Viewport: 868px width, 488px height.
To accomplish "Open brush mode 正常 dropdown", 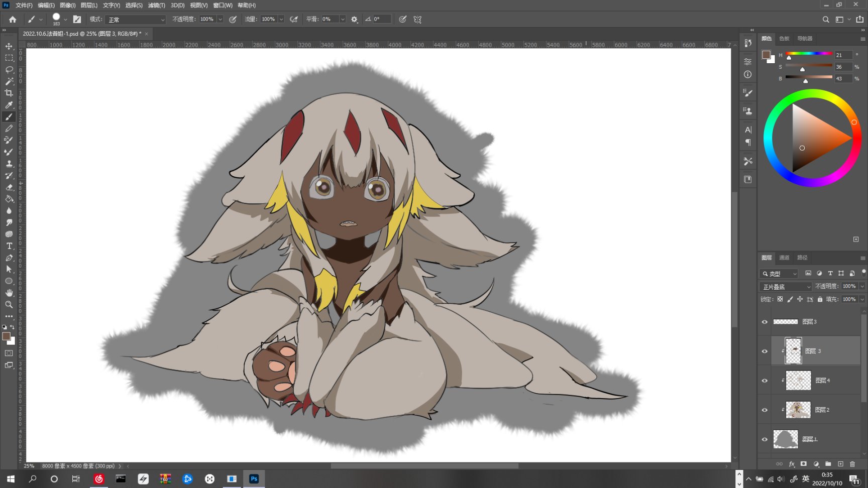I will click(136, 20).
